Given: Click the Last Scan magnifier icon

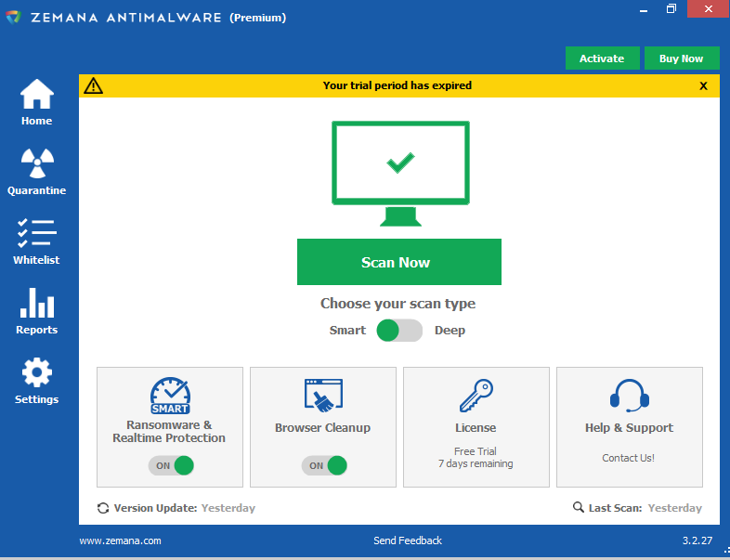Looking at the screenshot, I should coord(579,507).
